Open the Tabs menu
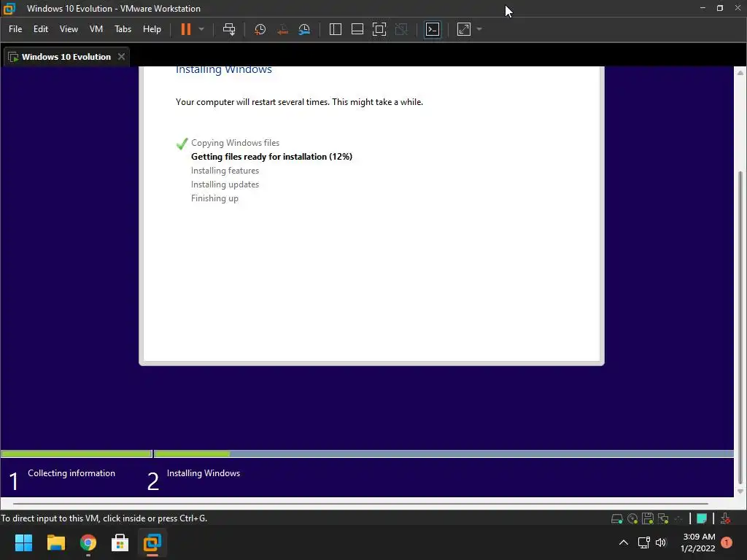The image size is (747, 560). pyautogui.click(x=123, y=29)
